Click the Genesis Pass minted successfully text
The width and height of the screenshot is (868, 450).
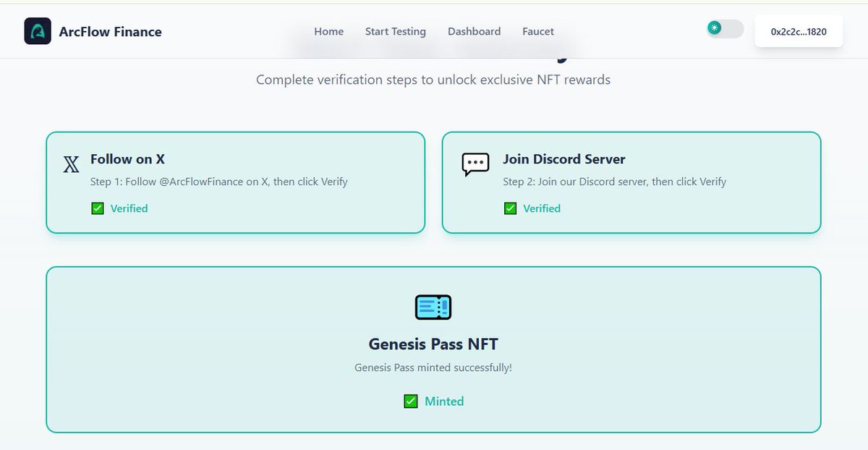pos(433,368)
